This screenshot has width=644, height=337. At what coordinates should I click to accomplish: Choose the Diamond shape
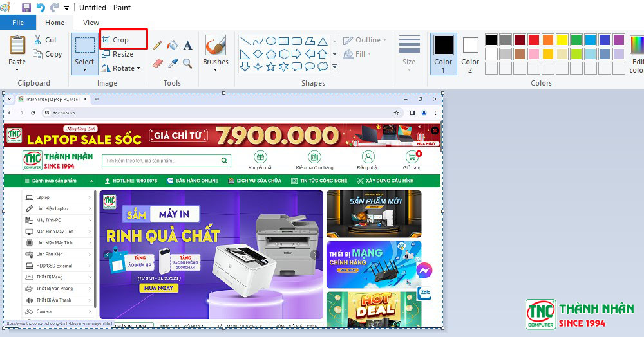pos(258,54)
